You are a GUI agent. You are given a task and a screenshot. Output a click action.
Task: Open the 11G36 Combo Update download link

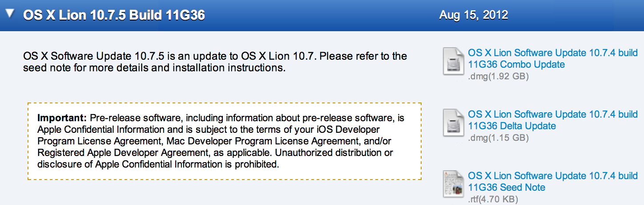pos(553,58)
